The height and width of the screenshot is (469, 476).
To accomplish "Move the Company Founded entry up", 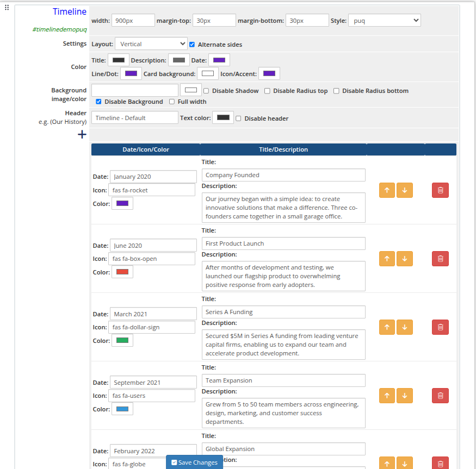I will [x=387, y=190].
